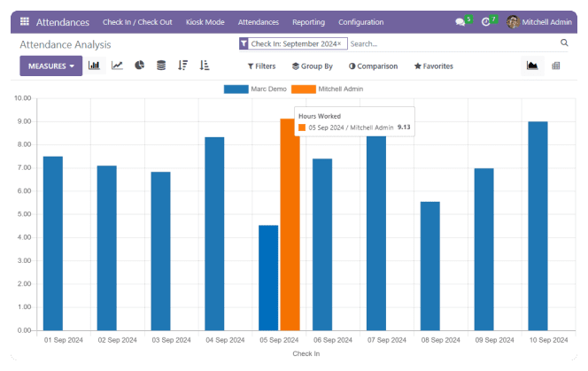Switch to bar chart view
Screen dimensions: 588x371
point(94,66)
